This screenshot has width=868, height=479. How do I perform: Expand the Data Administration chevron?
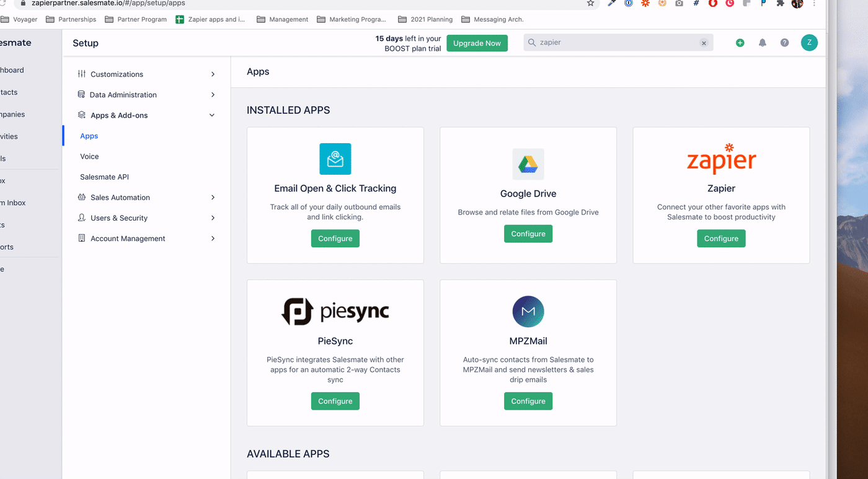coord(213,95)
